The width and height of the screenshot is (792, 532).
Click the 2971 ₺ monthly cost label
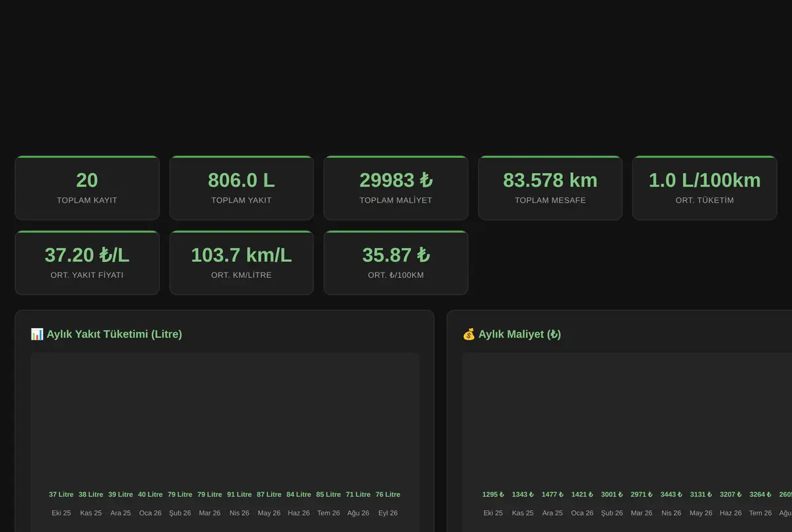click(642, 494)
